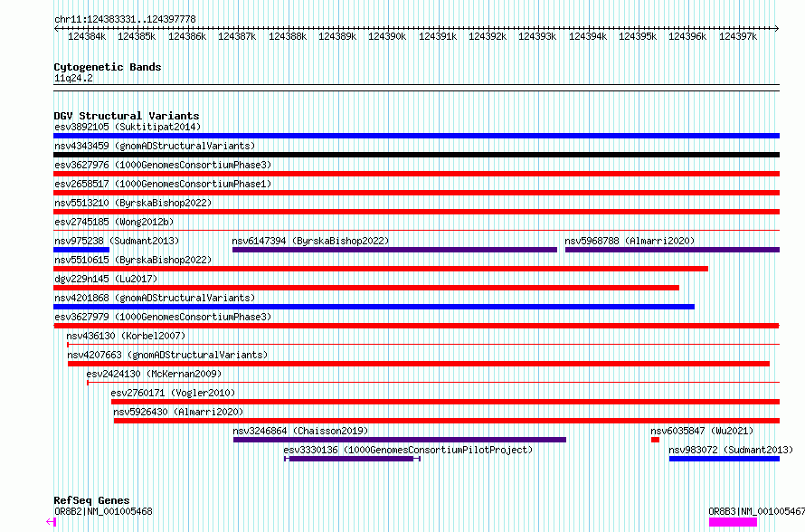Select esv2424130 (McKernan2009) label
This screenshot has height=532, width=805.
click(154, 374)
